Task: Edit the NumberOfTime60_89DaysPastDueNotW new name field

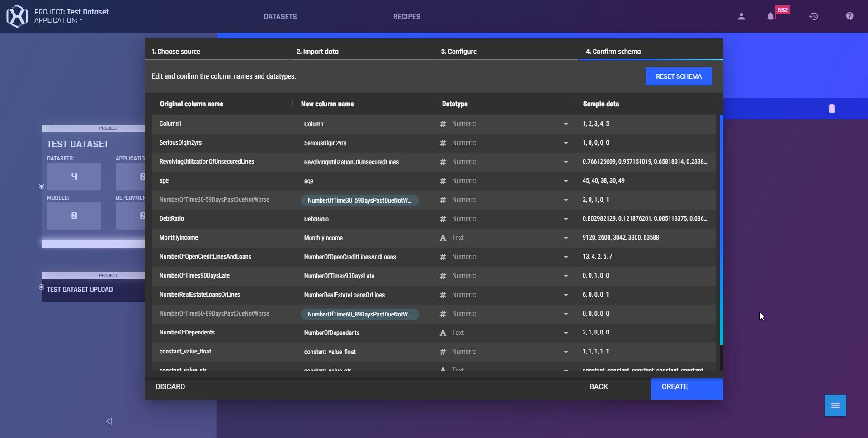Action: tap(359, 314)
